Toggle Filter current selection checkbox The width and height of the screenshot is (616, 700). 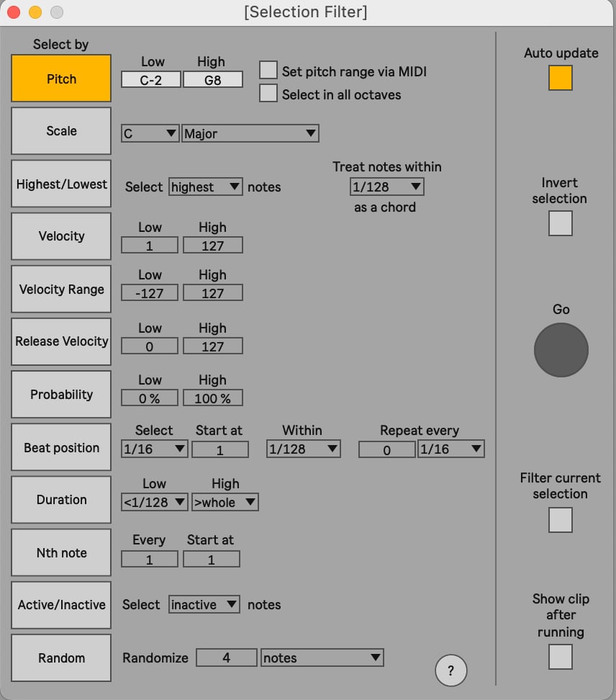pos(561,520)
